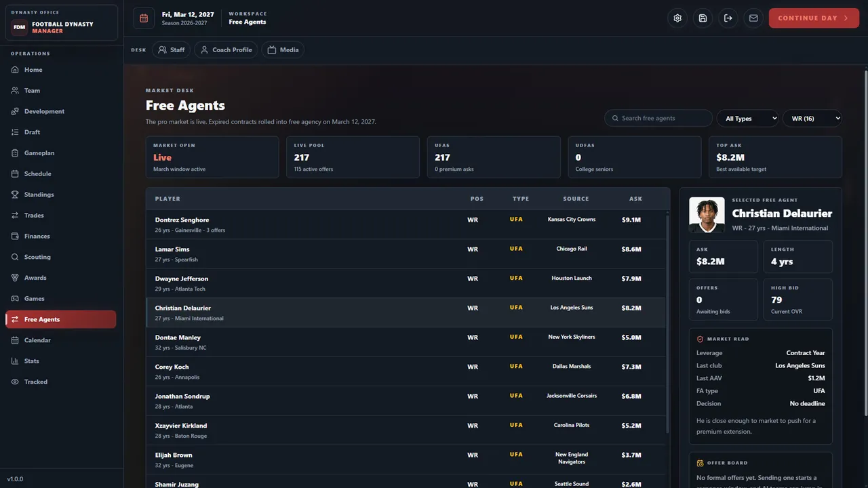Image resolution: width=868 pixels, height=488 pixels.
Task: Click the $9.1M ask for Senghore
Action: click(x=631, y=220)
